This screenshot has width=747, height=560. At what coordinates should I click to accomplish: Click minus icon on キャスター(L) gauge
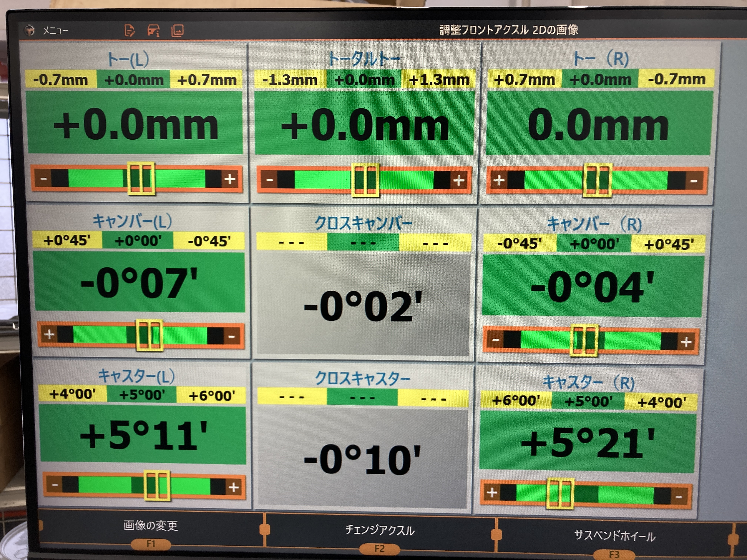pos(55,485)
